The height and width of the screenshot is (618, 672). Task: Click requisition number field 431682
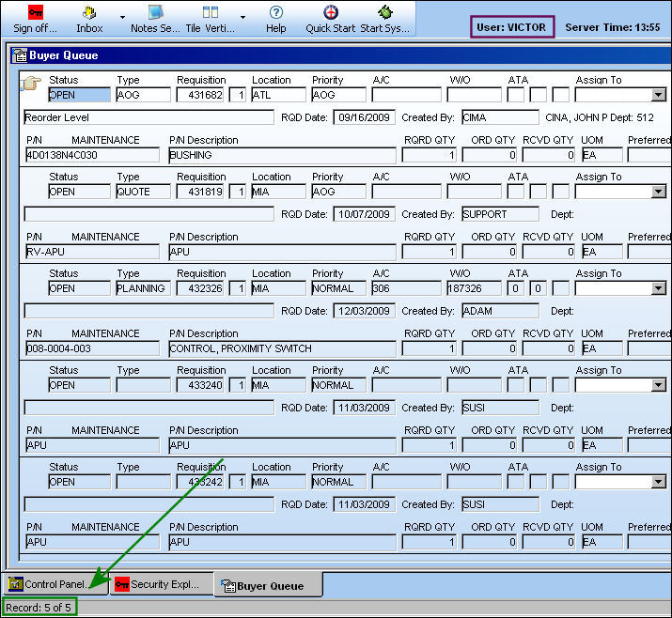pos(200,95)
